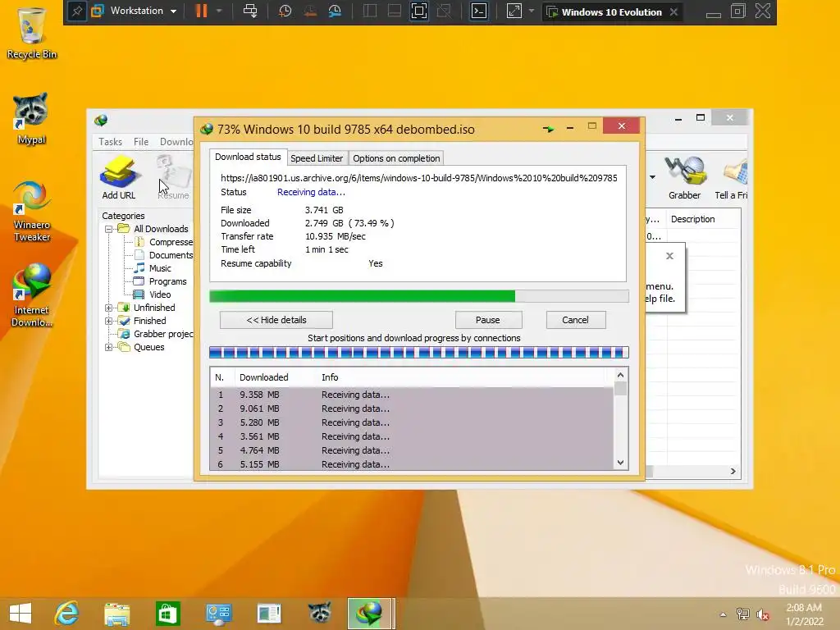
Task: Switch to the Options on completion tab
Action: pyautogui.click(x=396, y=158)
